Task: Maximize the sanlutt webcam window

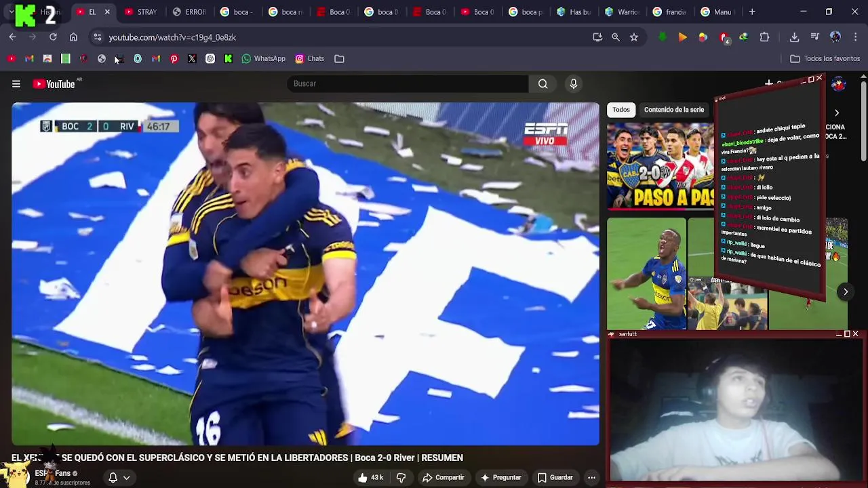Action: (x=847, y=334)
